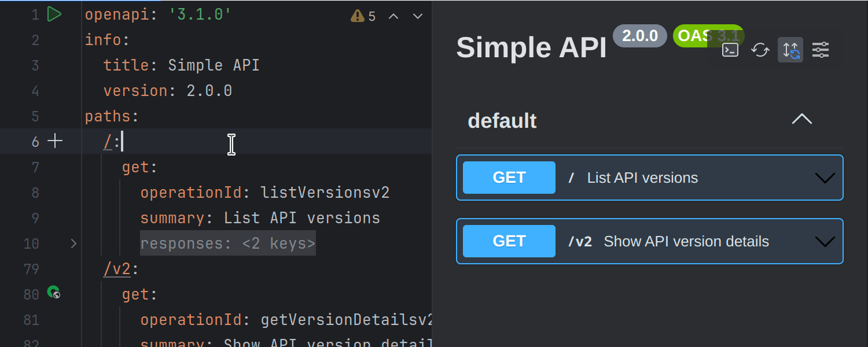The image size is (868, 347).
Task: Refresh the Swagger preview
Action: (x=760, y=50)
